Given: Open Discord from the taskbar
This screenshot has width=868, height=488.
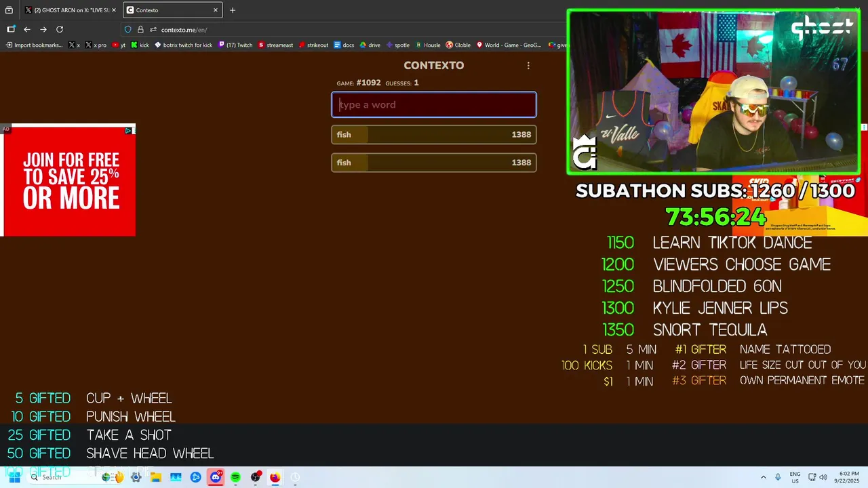Looking at the screenshot, I should [x=216, y=477].
